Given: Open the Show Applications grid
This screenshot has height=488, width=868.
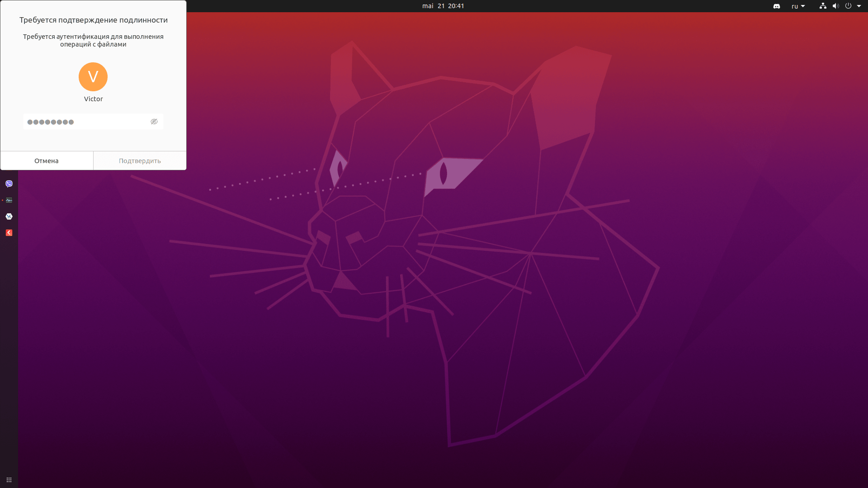Looking at the screenshot, I should (9, 480).
